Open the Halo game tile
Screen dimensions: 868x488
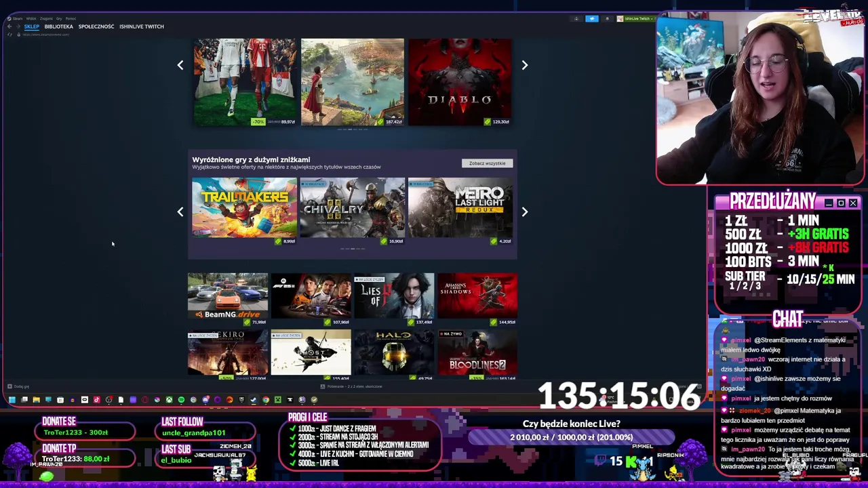(394, 354)
